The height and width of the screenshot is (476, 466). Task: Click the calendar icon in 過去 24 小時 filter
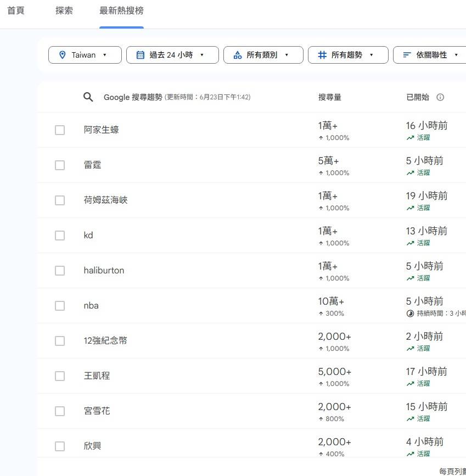(141, 55)
